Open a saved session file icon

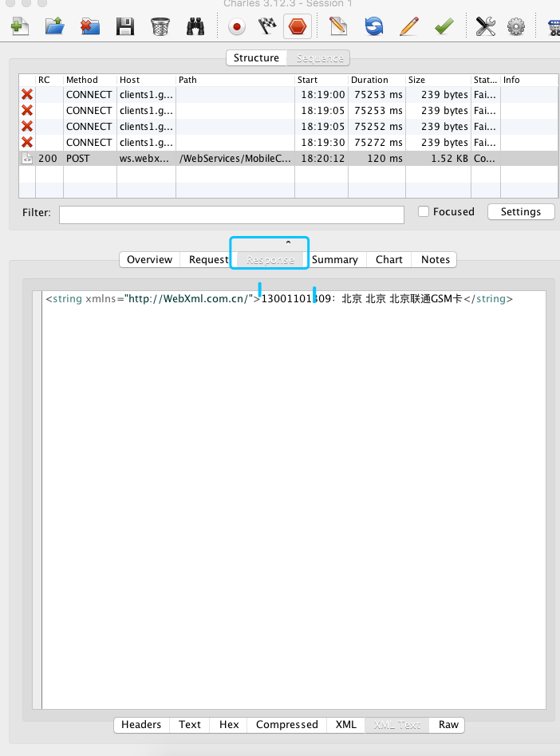point(54,26)
